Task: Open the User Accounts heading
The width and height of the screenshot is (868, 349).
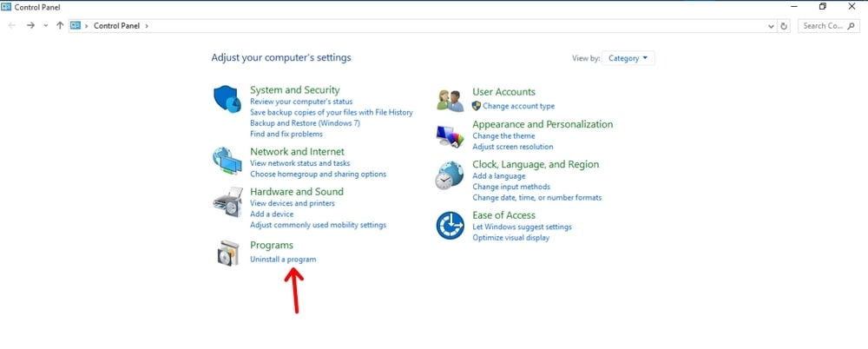Action: [x=503, y=92]
